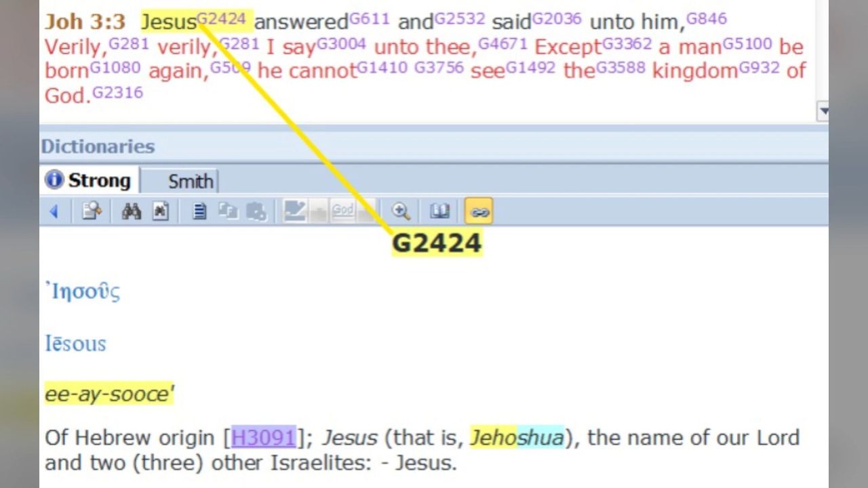Click the binoculars search icon

coord(131,211)
